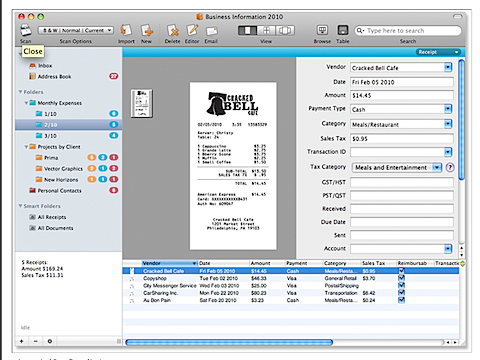This screenshot has height=360, width=480.
Task: Click the Date field showing Fri Feb 05 2010
Action: click(x=402, y=82)
